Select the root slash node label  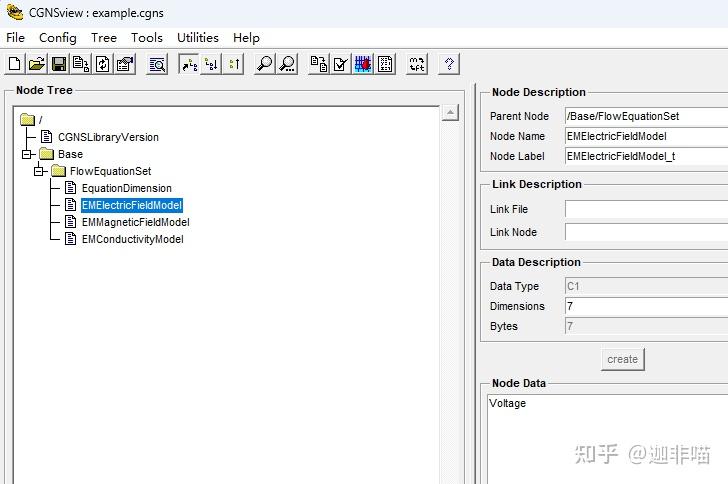pos(40,120)
